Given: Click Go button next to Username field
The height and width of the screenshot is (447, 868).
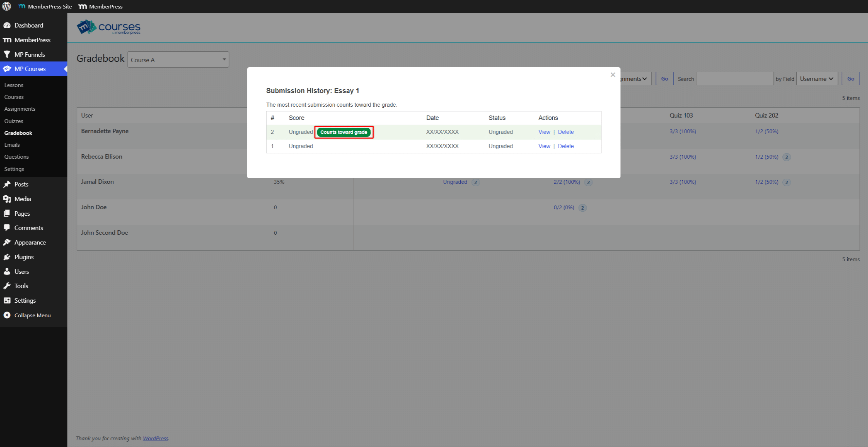Looking at the screenshot, I should [851, 79].
